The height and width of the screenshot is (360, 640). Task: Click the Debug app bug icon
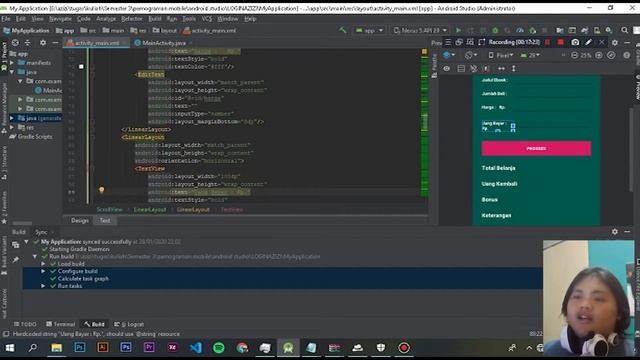(495, 30)
